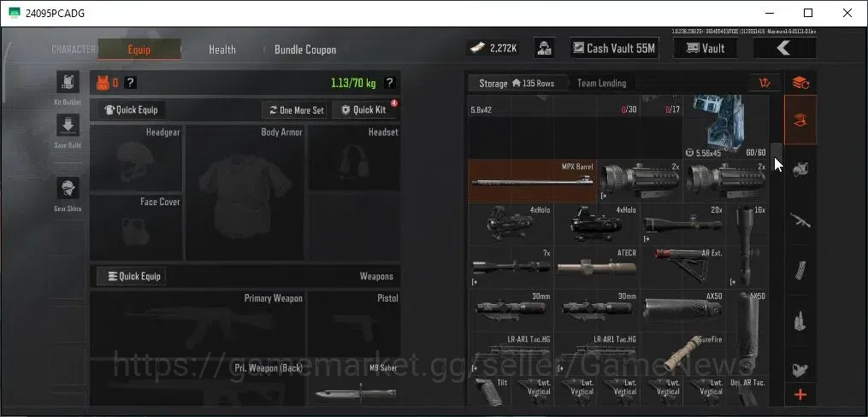Image resolution: width=868 pixels, height=417 pixels.
Task: Click the empty Headgear slot
Action: tap(136, 158)
